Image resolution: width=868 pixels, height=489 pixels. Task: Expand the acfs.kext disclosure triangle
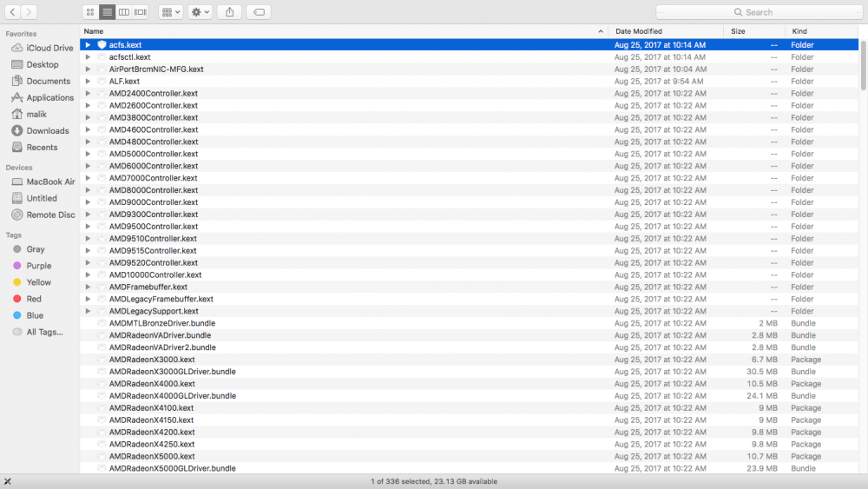tap(88, 45)
